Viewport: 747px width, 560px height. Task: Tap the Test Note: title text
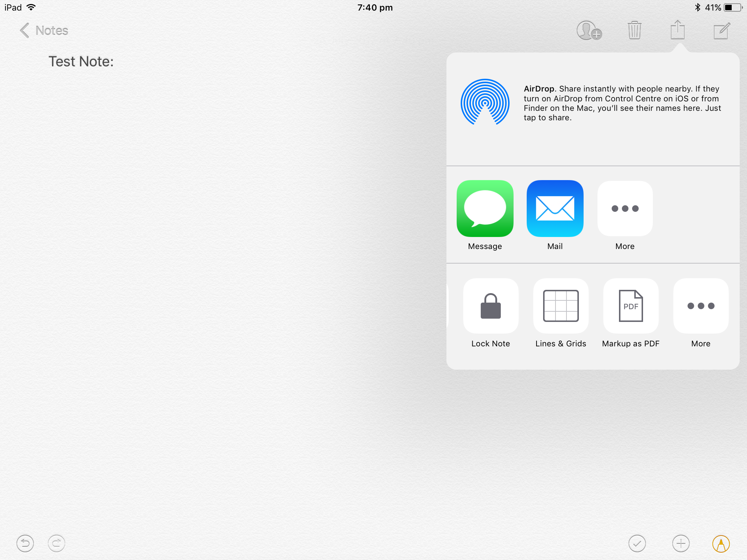(81, 62)
